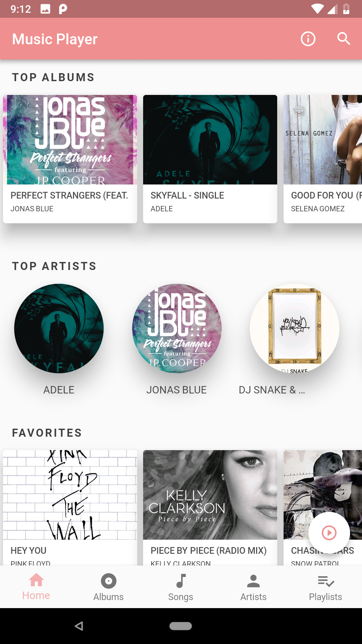Open favorite song Hey You
This screenshot has height=644, width=362.
[x=70, y=508]
